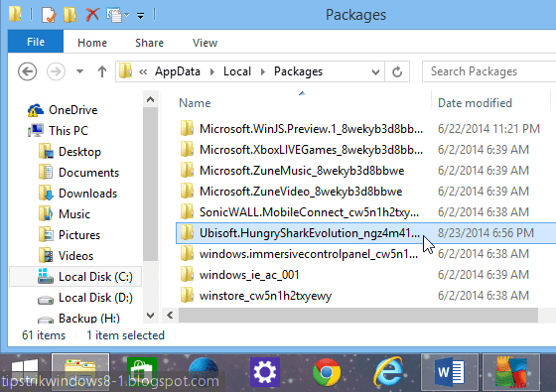This screenshot has width=556, height=392.
Task: Click the Packages breadcrumb segment
Action: [298, 71]
